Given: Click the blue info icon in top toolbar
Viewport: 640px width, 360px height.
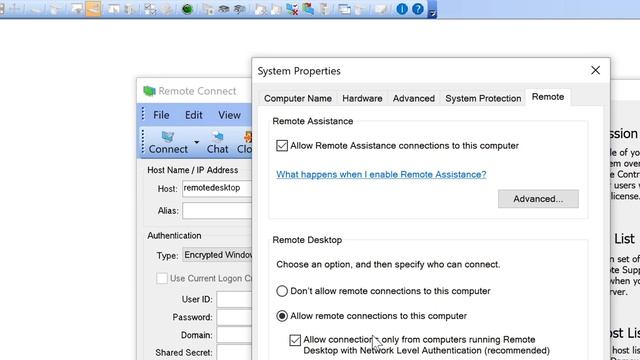Looking at the screenshot, I should 402,9.
